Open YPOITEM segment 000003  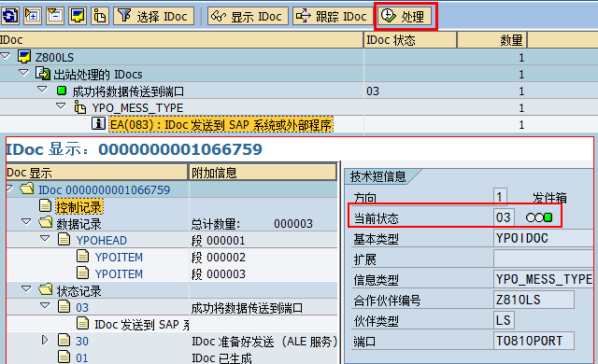119,274
